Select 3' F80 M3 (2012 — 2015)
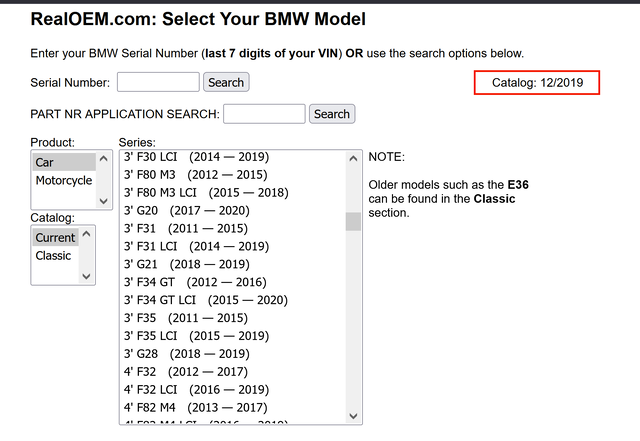Screen dimensions: 640x441 233,175
